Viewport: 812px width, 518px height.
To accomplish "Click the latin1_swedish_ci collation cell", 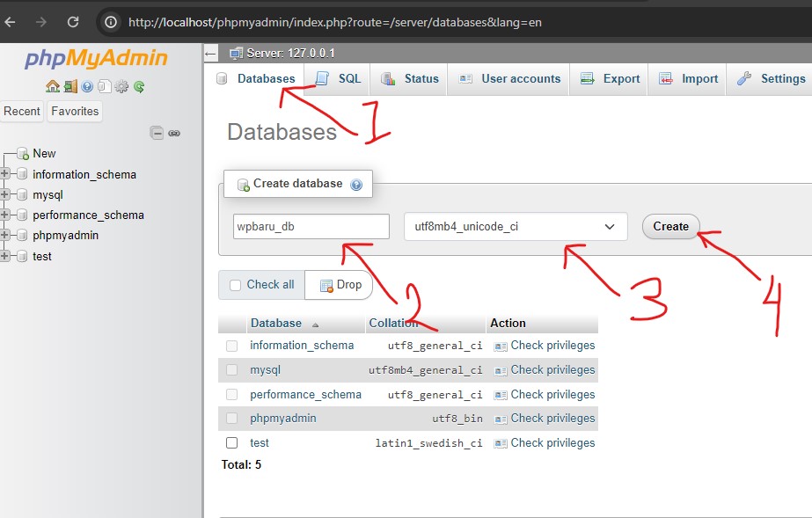I will [x=428, y=443].
